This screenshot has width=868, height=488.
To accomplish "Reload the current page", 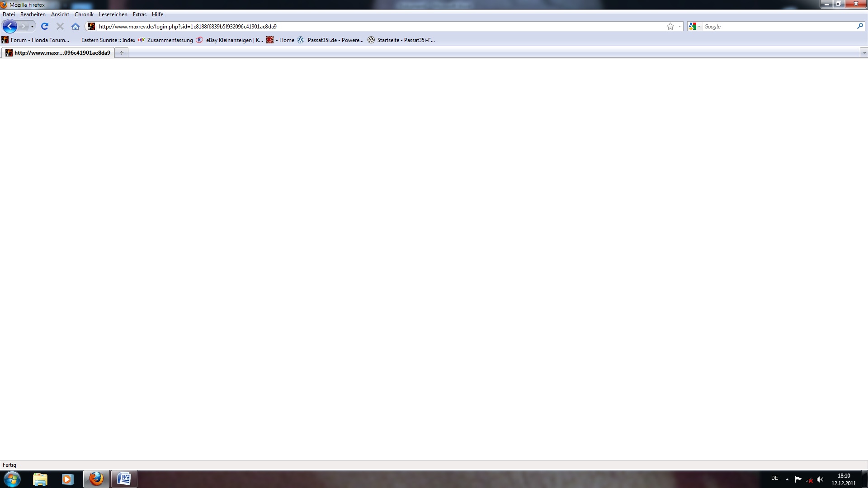I will [x=44, y=26].
